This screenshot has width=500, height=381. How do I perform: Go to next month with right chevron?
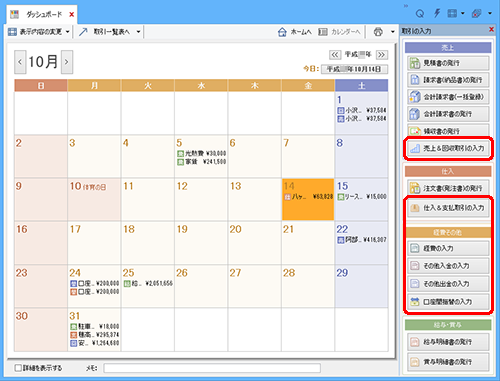67,62
